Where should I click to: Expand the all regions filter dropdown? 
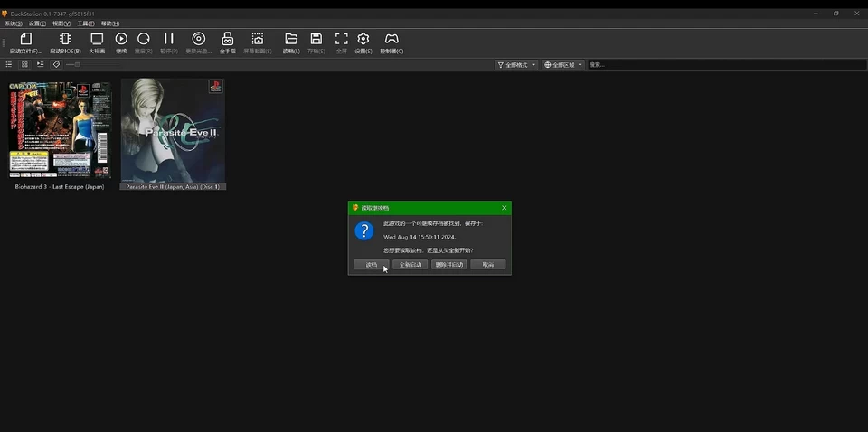click(x=562, y=65)
